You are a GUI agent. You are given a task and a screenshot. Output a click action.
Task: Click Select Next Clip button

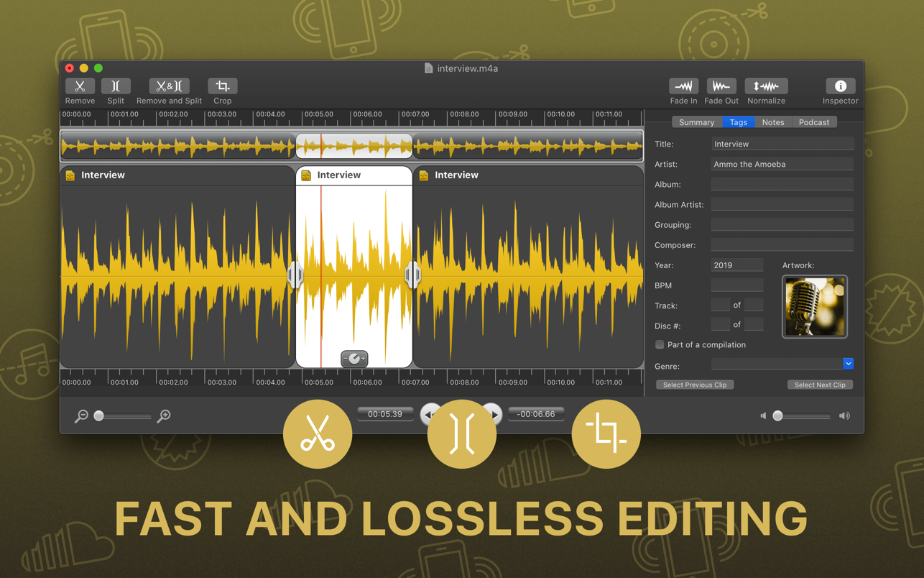pos(820,385)
